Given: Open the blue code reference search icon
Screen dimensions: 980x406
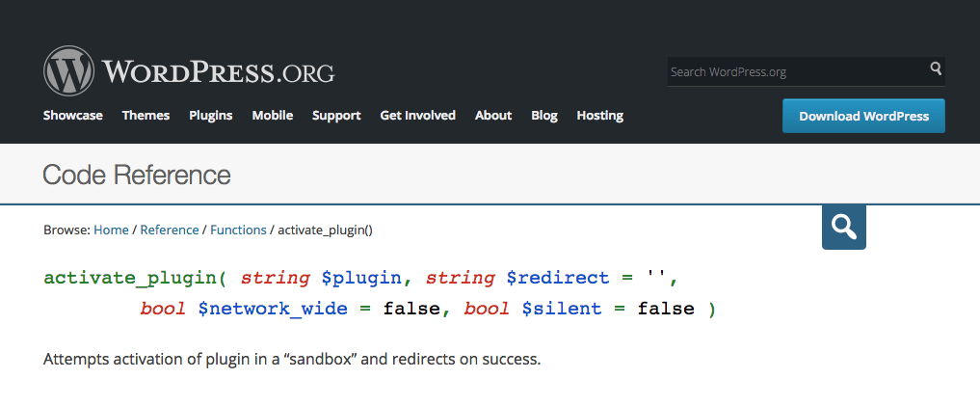Looking at the screenshot, I should pyautogui.click(x=844, y=227).
